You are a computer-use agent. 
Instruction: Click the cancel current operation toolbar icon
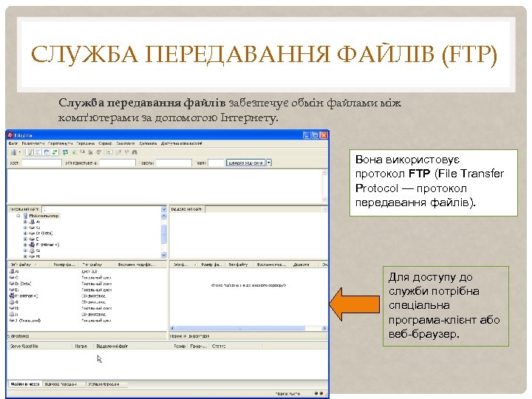82,152
